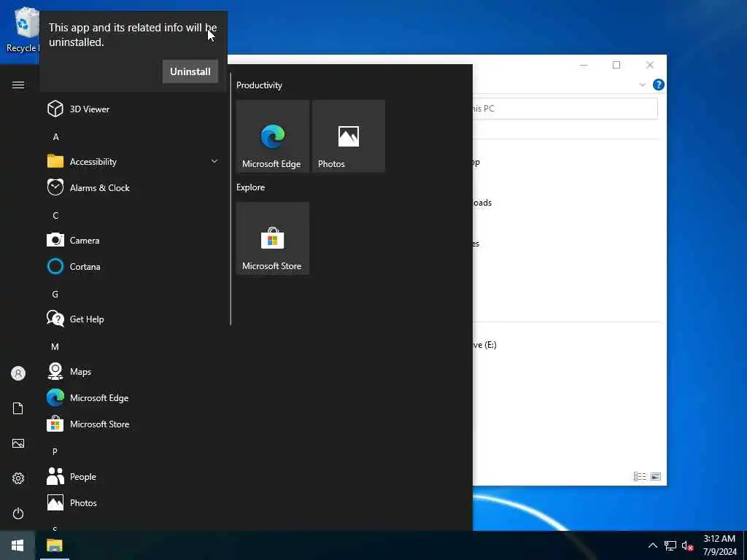Show hidden icons in system tray
This screenshot has width=747, height=560.
pos(653,545)
